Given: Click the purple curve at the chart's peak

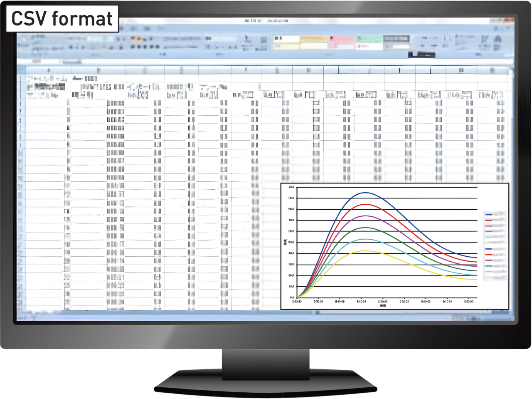Looking at the screenshot, I should pos(365,216).
